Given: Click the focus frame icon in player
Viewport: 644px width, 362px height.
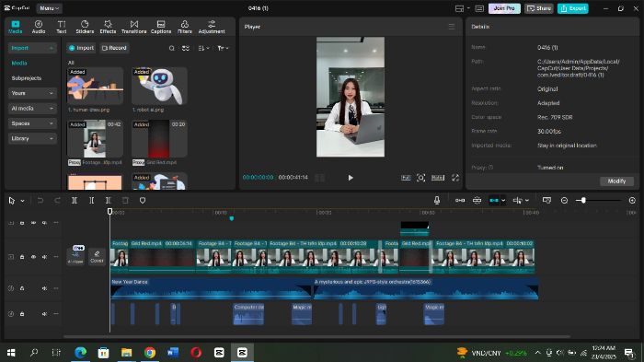Looking at the screenshot, I should point(421,178).
